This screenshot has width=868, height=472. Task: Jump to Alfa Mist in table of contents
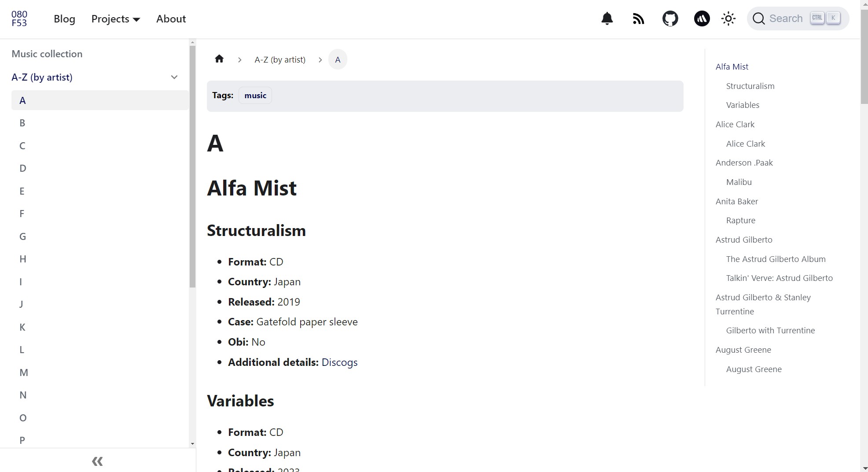[732, 66]
